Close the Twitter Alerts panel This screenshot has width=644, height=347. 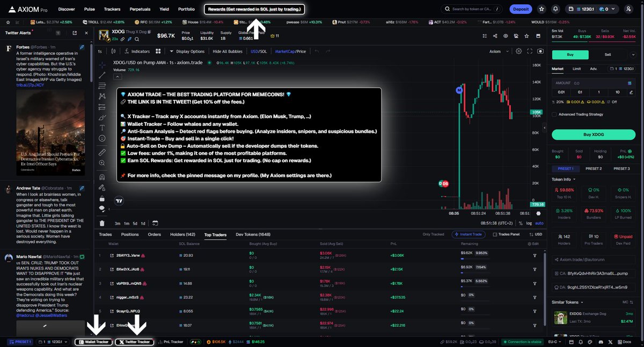(x=87, y=33)
